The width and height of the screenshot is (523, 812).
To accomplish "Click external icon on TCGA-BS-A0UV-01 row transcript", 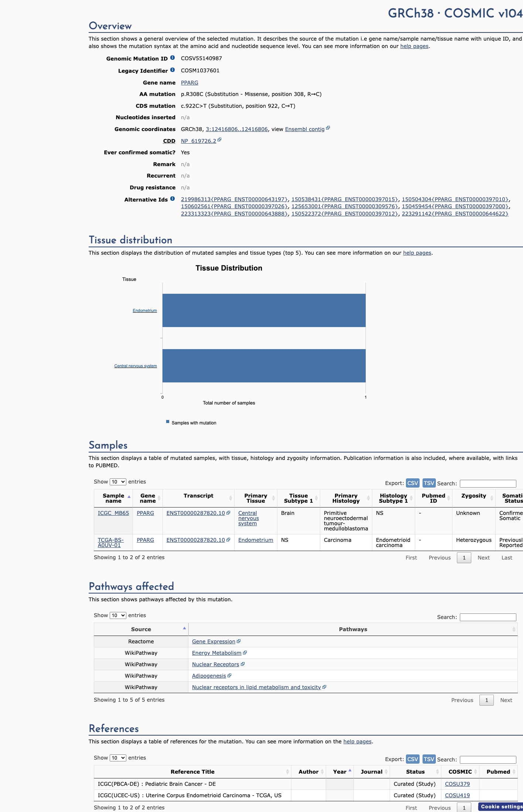I will pos(228,540).
